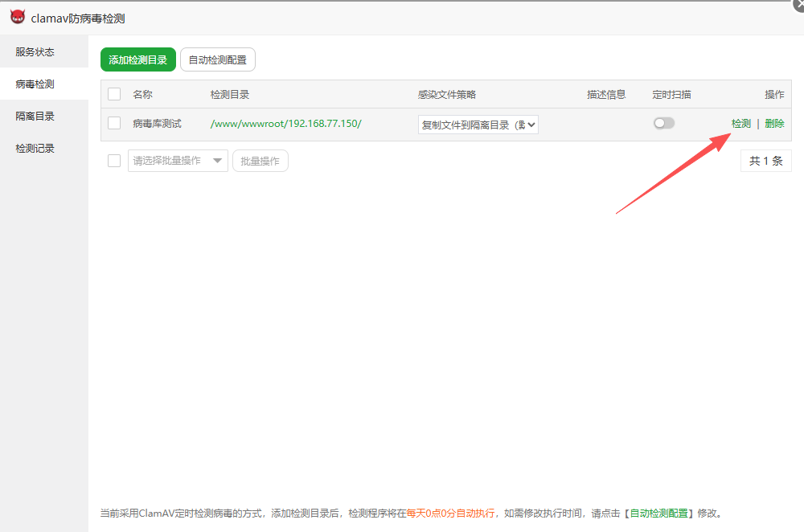Check the box for the 病毒库测试 row
804x532 pixels.
tap(114, 124)
